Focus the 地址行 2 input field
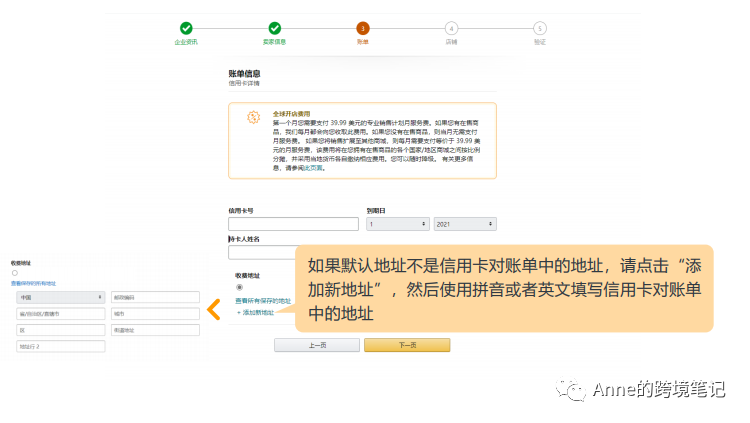The height and width of the screenshot is (423, 750). tap(60, 346)
